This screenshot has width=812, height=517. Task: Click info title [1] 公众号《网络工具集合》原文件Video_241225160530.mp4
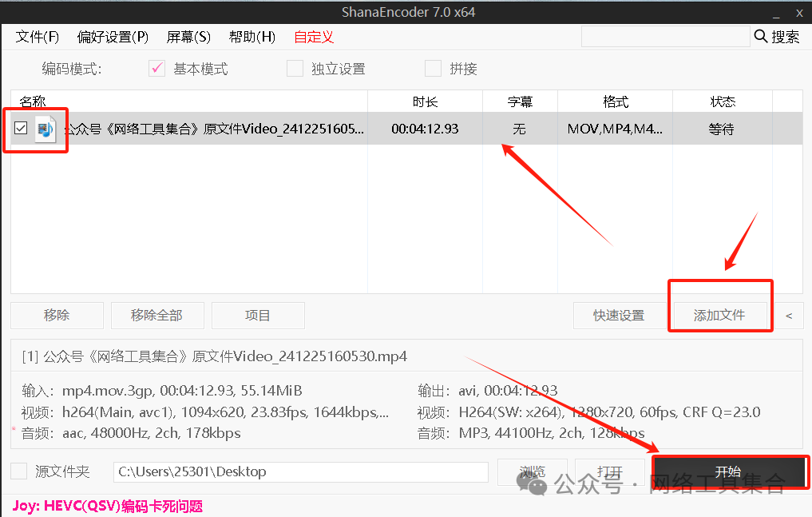[215, 356]
